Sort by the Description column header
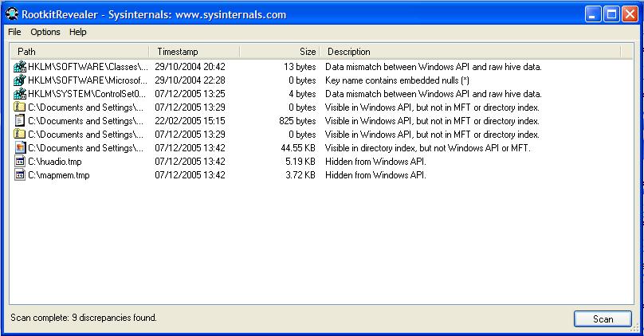The width and height of the screenshot is (644, 336). pyautogui.click(x=470, y=52)
